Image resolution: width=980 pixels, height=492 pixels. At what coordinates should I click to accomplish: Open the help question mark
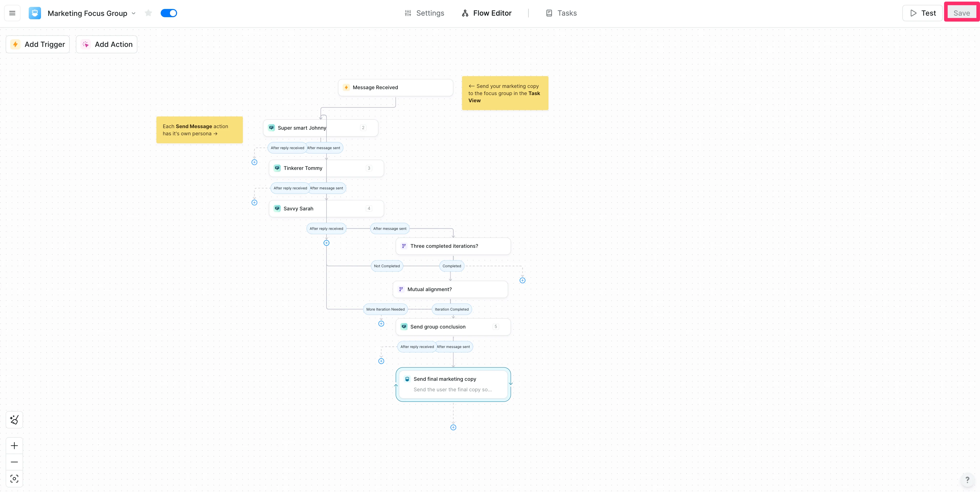coord(967,479)
